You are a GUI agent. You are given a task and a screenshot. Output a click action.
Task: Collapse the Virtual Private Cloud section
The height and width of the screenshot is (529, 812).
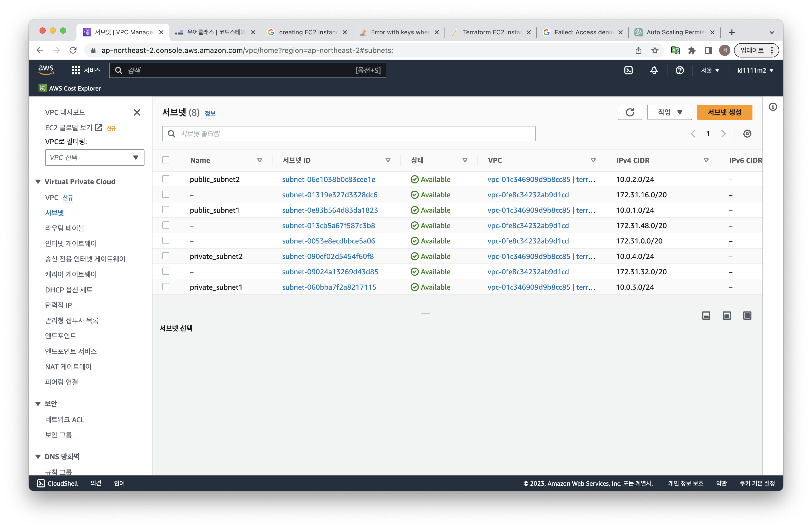[x=38, y=181]
